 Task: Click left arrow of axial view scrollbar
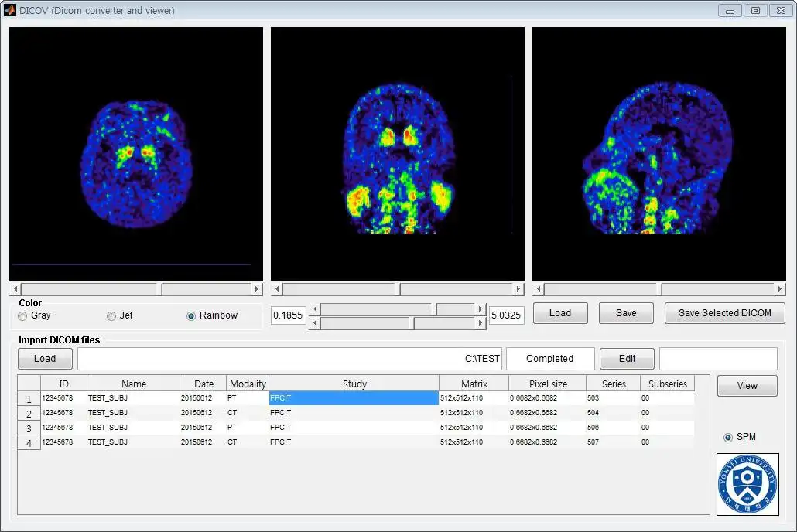point(15,289)
